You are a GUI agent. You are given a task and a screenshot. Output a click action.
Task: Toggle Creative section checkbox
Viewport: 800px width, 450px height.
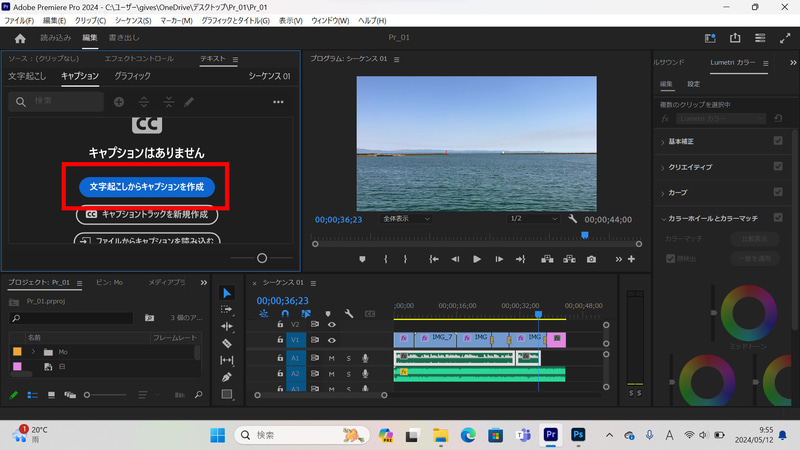click(778, 166)
